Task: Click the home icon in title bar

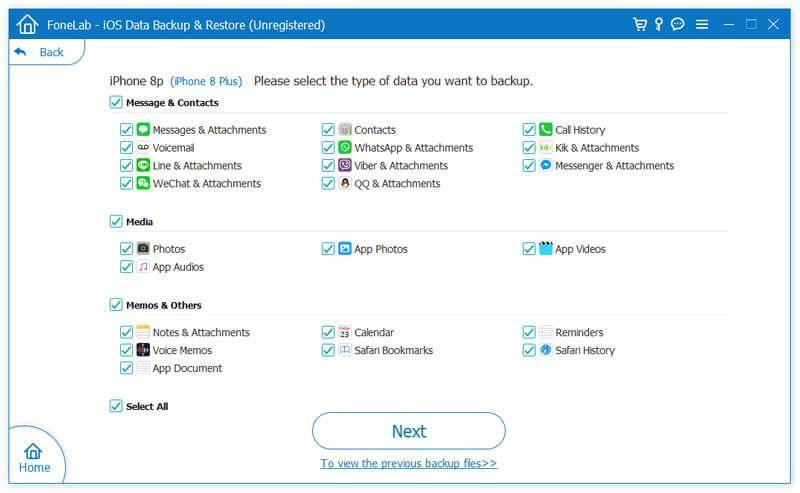Action: click(27, 24)
